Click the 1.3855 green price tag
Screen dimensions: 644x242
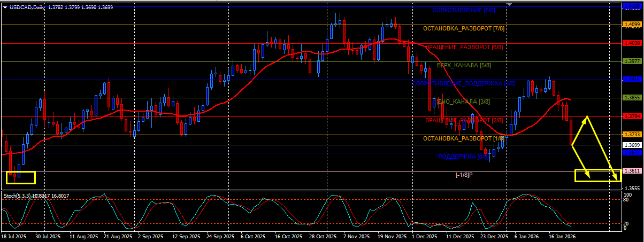pyautogui.click(x=632, y=98)
